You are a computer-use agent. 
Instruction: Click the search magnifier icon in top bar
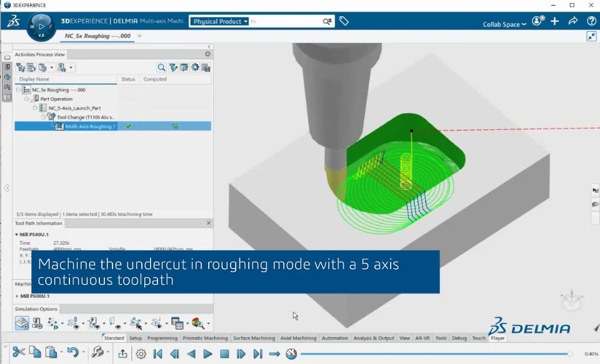327,21
